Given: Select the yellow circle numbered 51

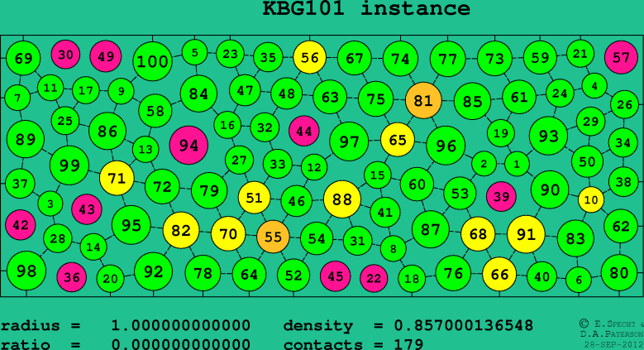Looking at the screenshot, I should click(255, 198).
